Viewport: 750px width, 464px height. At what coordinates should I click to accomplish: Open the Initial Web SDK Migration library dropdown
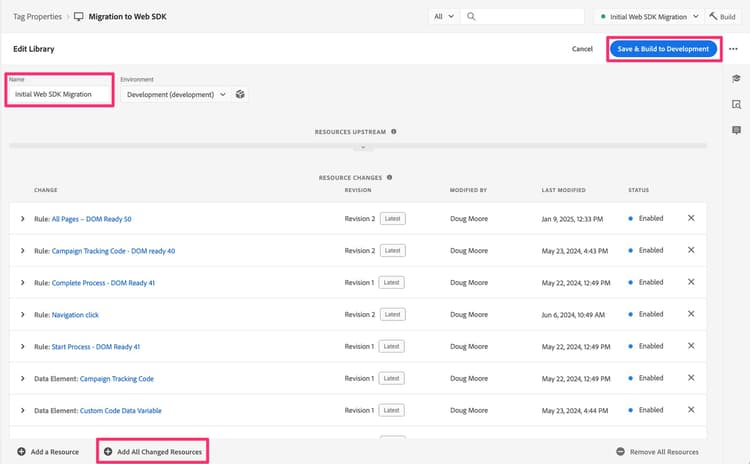pyautogui.click(x=648, y=17)
